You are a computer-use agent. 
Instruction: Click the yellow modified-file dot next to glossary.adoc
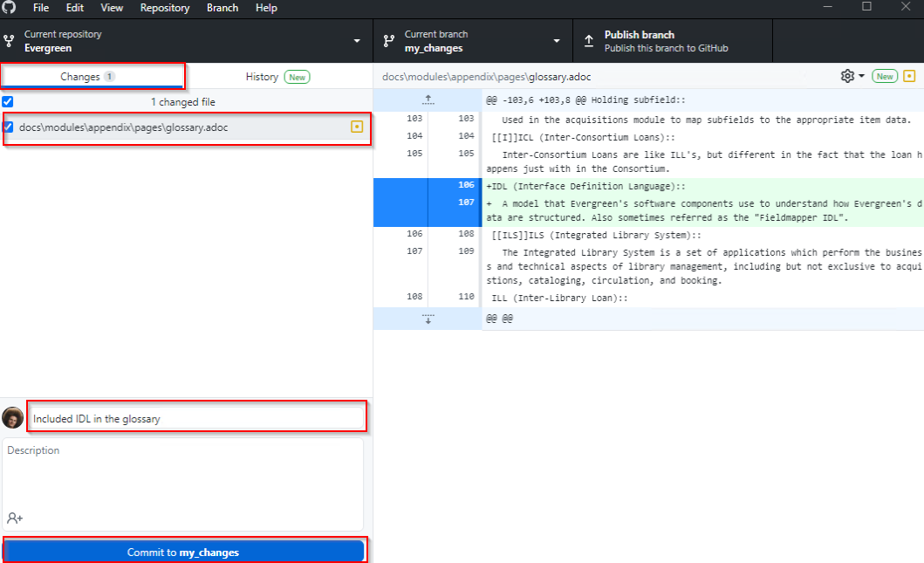[x=356, y=127]
